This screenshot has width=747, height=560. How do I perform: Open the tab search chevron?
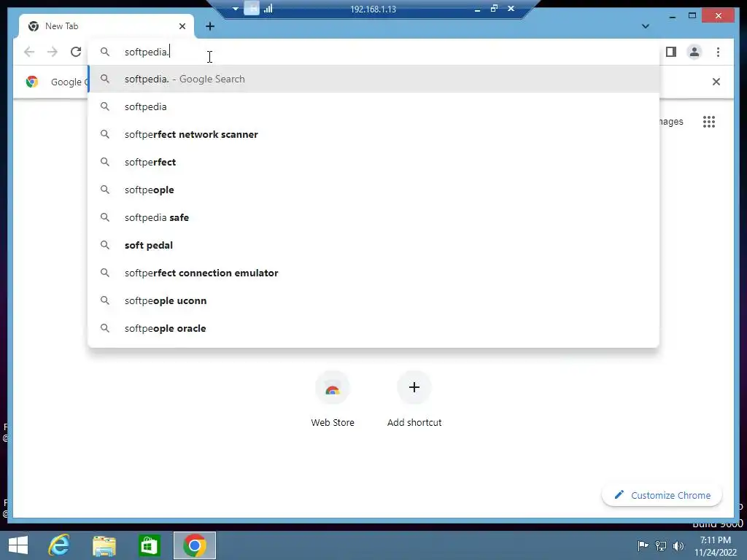click(646, 26)
